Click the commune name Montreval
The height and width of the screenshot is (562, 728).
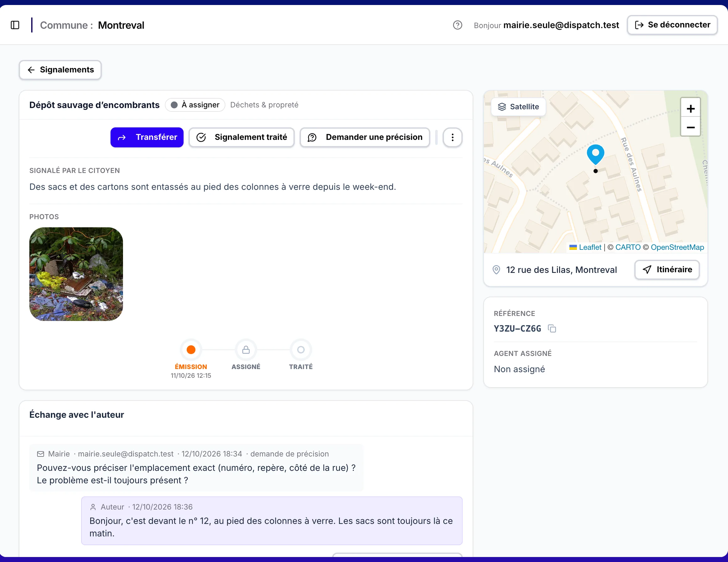pyautogui.click(x=121, y=25)
